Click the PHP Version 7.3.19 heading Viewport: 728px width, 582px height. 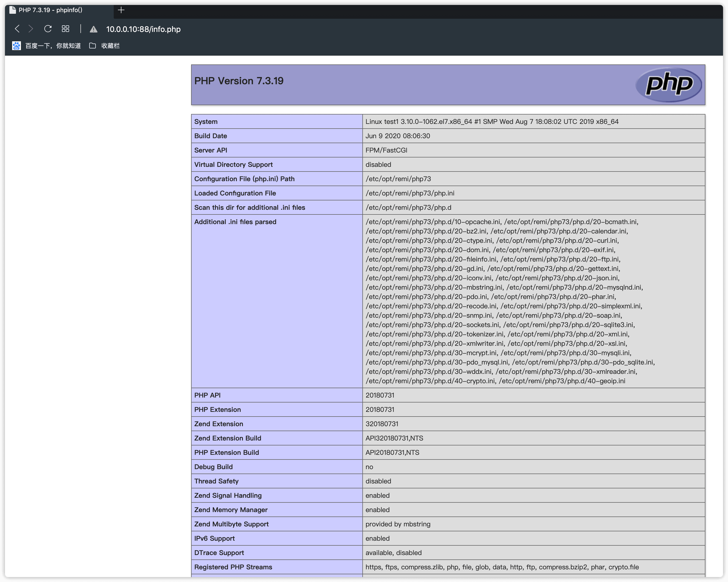(239, 81)
